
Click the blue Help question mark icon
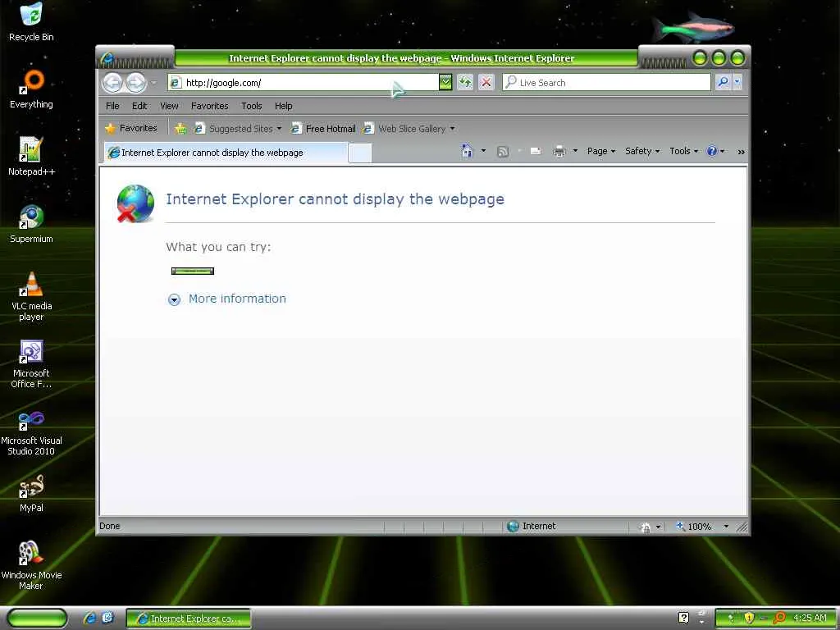(712, 151)
